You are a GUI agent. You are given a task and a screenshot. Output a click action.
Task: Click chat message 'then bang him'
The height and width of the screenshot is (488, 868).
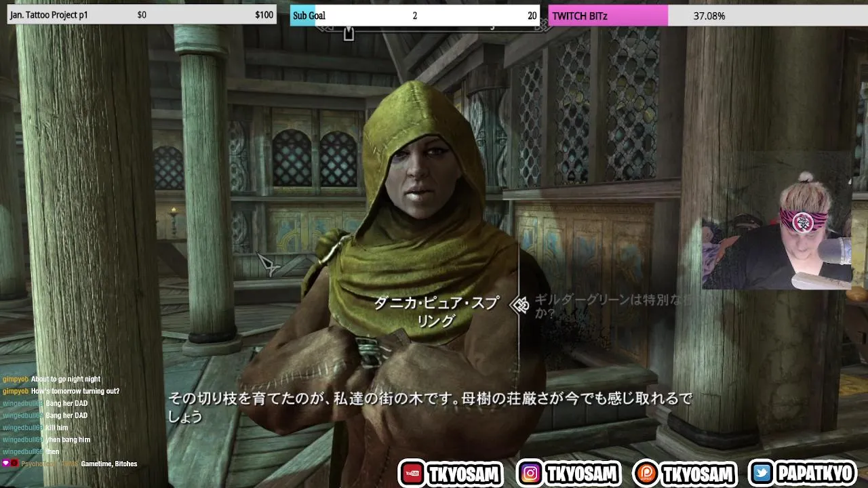click(x=68, y=441)
